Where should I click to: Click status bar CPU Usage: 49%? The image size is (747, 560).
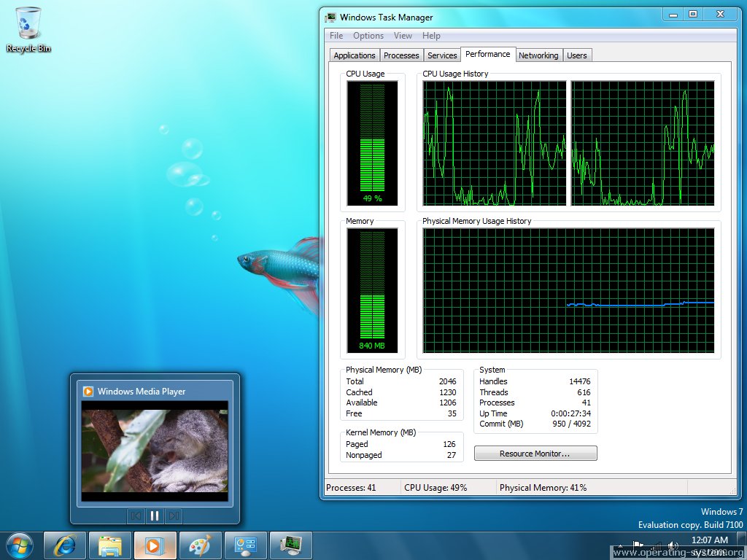[x=436, y=488]
